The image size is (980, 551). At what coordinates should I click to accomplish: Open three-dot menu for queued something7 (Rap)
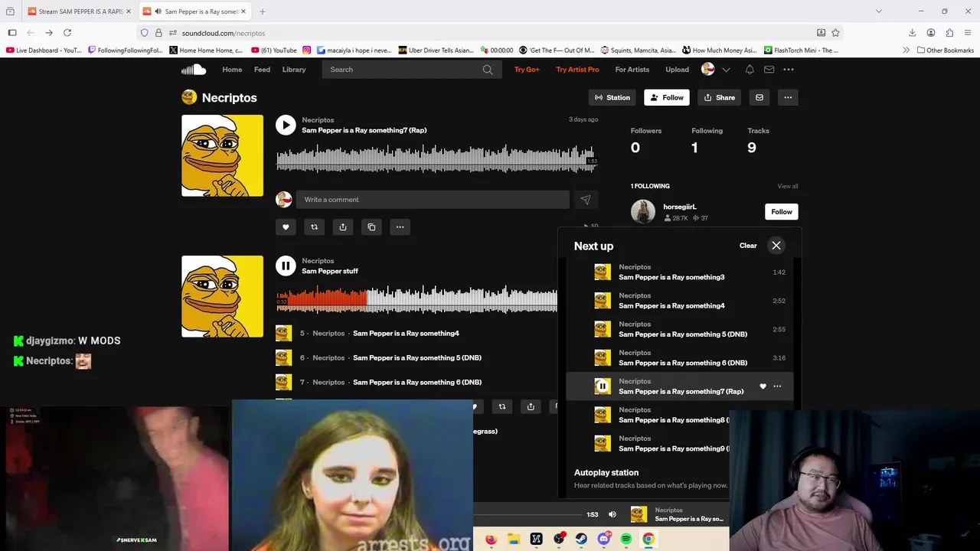pyautogui.click(x=777, y=386)
